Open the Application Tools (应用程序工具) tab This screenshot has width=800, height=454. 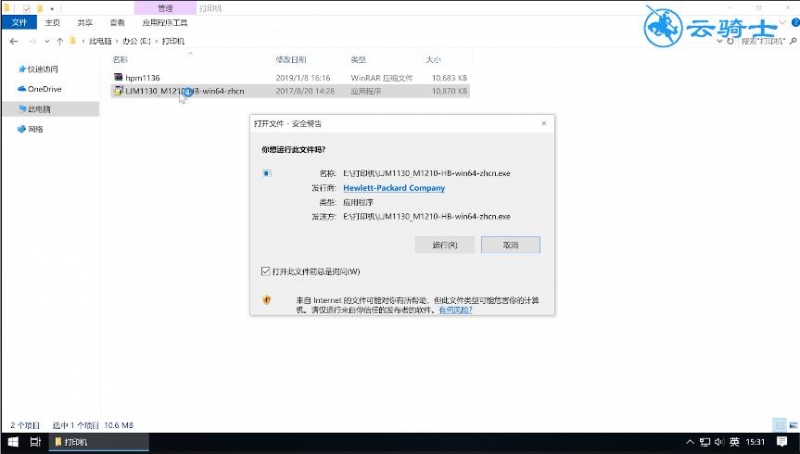(x=164, y=22)
